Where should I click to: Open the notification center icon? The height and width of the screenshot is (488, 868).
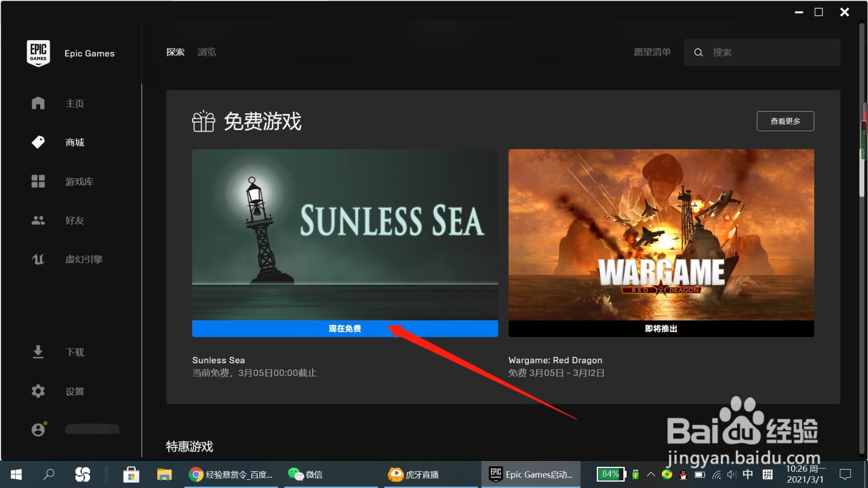tap(845, 474)
